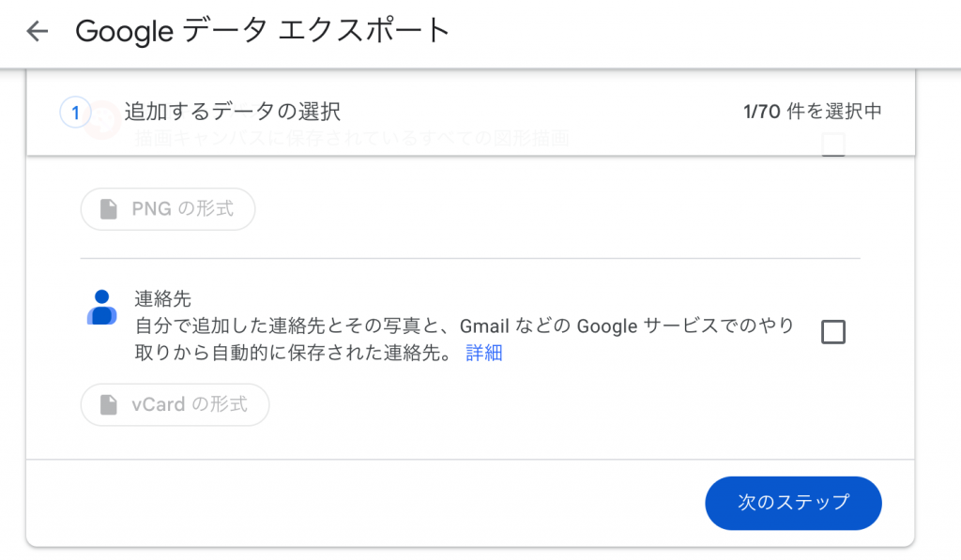Image resolution: width=961 pixels, height=560 pixels.
Task: Click the file icon in vCard の形式 chip
Action: point(109,404)
